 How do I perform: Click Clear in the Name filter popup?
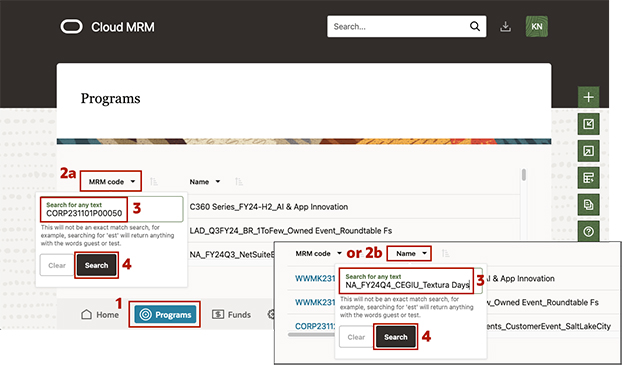[x=356, y=337]
